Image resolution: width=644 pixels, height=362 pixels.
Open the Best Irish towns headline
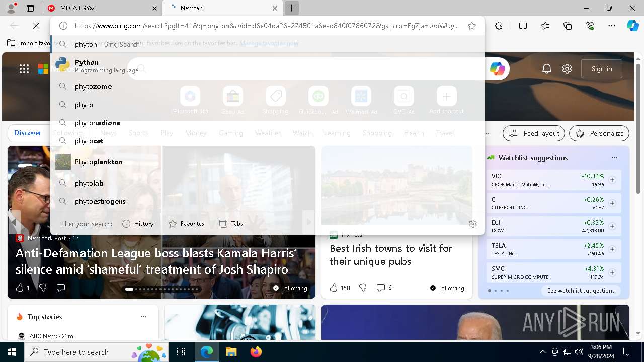point(391,255)
